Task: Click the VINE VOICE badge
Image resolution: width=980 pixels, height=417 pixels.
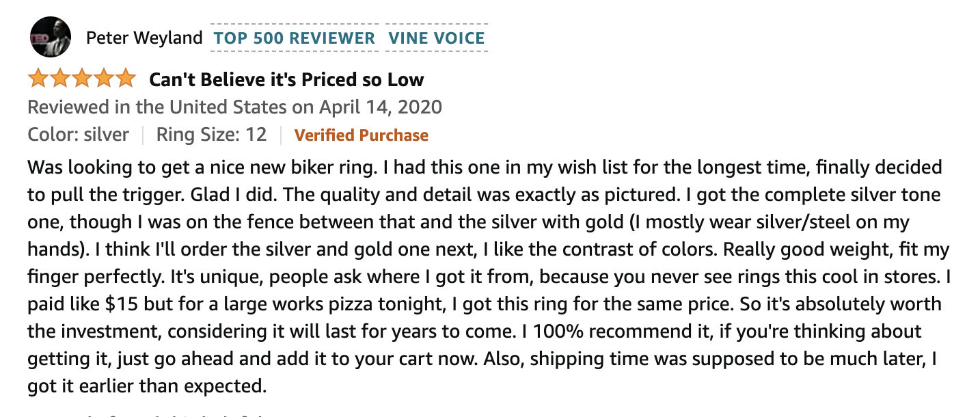Action: [x=437, y=38]
